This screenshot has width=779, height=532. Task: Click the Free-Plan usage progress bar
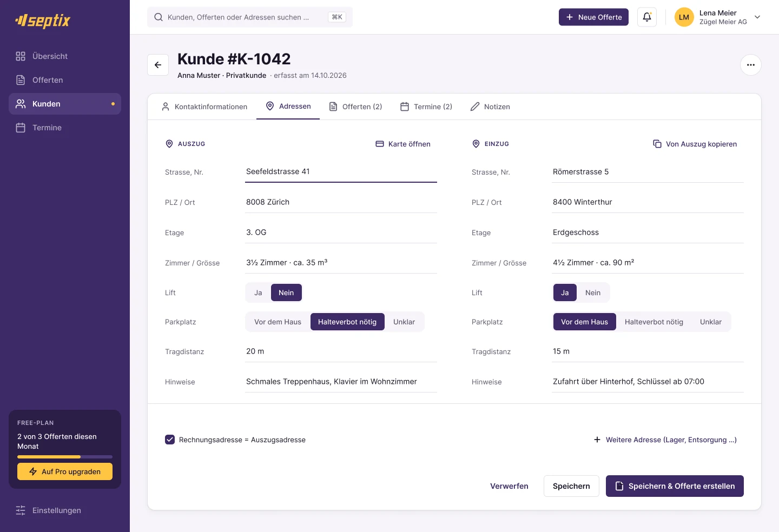65,457
